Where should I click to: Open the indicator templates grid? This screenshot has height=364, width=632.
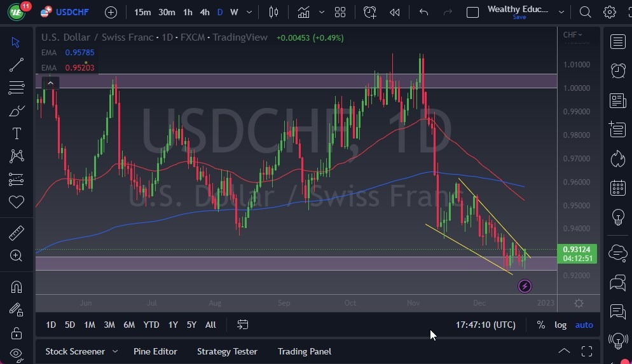[340, 13]
